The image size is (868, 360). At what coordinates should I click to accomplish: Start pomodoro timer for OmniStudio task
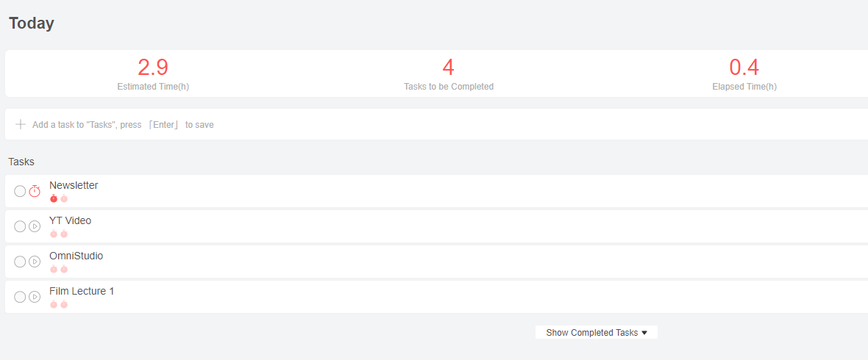(x=35, y=262)
